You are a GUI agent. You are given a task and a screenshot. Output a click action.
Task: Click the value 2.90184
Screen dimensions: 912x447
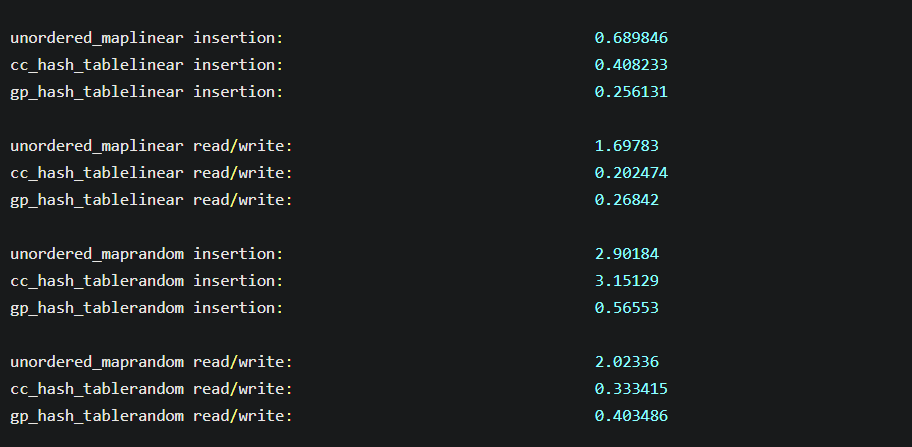(627, 254)
